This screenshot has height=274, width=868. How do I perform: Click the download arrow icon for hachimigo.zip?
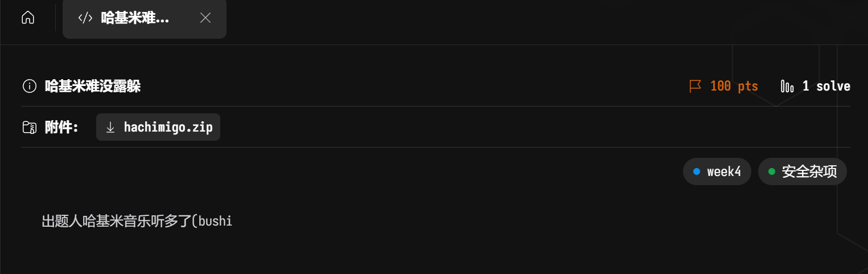tap(110, 127)
